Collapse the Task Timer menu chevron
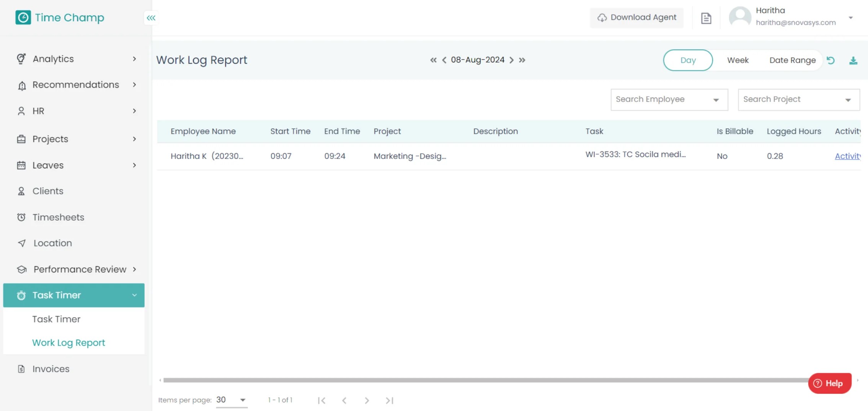 coord(134,295)
